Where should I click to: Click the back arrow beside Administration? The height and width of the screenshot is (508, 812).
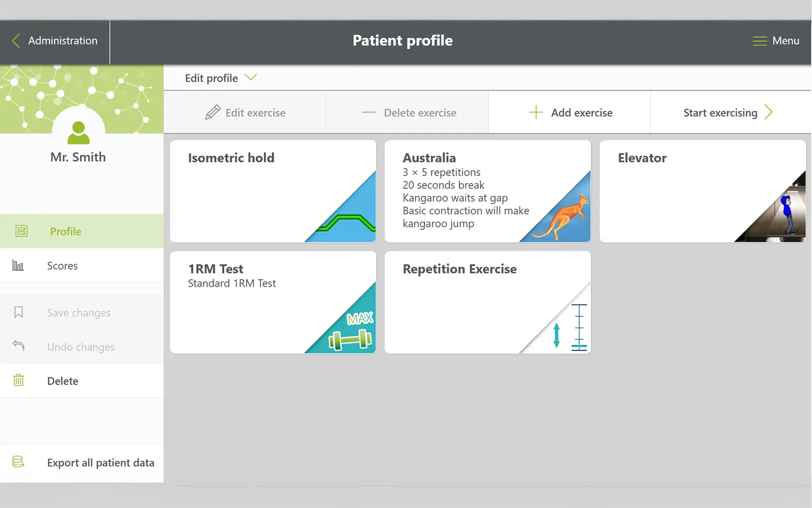pos(16,41)
